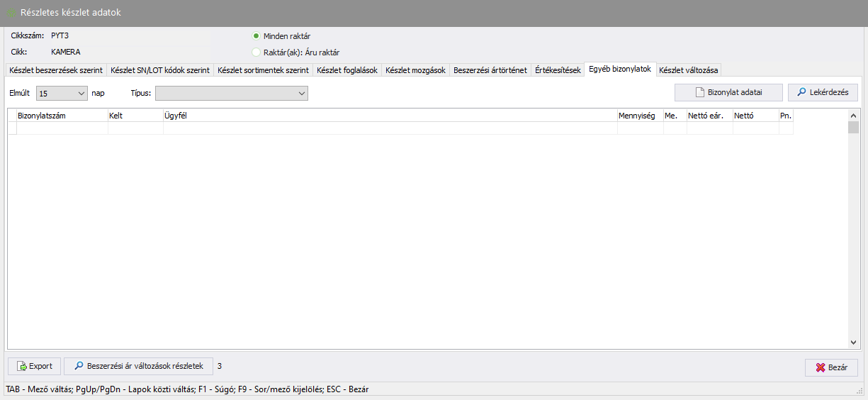This screenshot has width=868, height=400.
Task: Sort by the Bizonylatszám column header
Action: [x=62, y=116]
